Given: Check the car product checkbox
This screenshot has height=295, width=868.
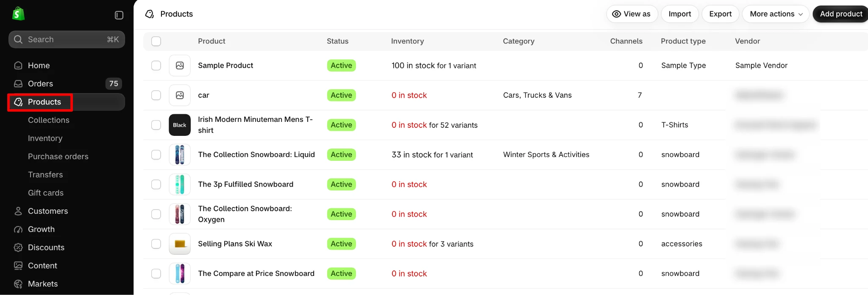Looking at the screenshot, I should coord(156,95).
